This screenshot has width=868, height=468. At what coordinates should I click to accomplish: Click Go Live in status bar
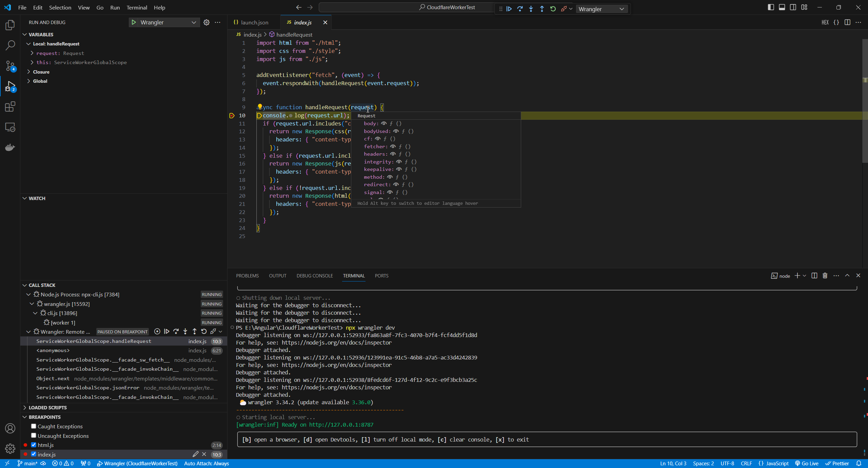pos(807,463)
